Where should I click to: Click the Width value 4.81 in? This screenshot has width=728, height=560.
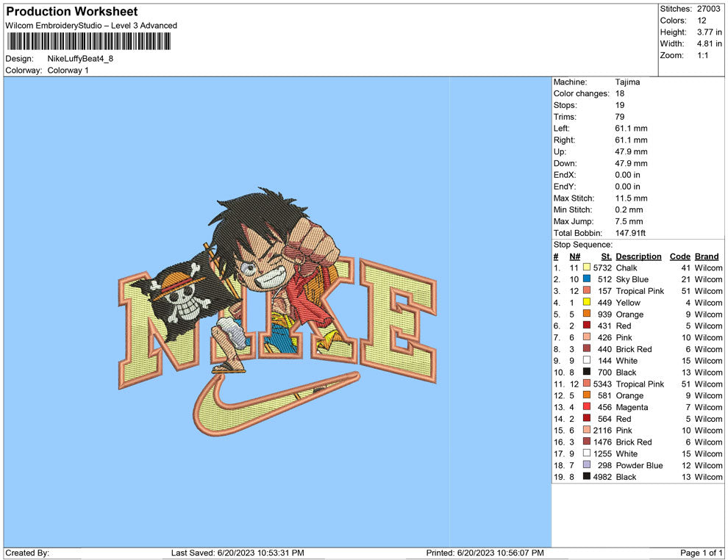tap(709, 43)
